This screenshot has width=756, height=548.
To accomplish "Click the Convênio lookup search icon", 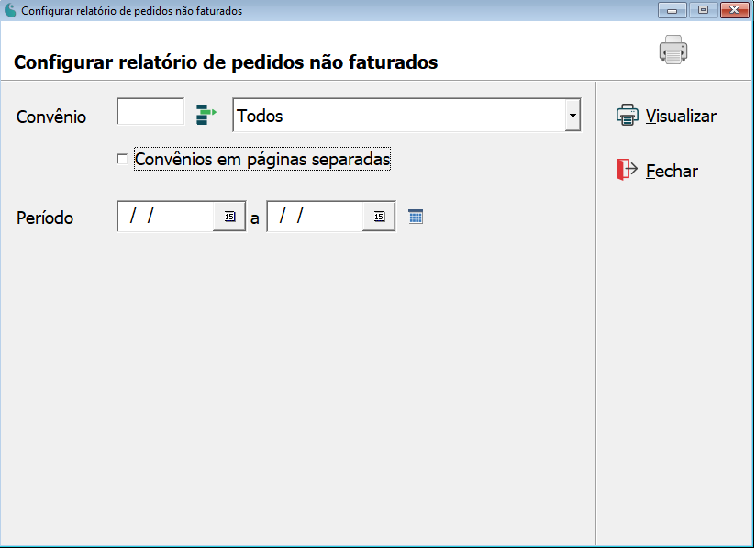I will click(206, 115).
